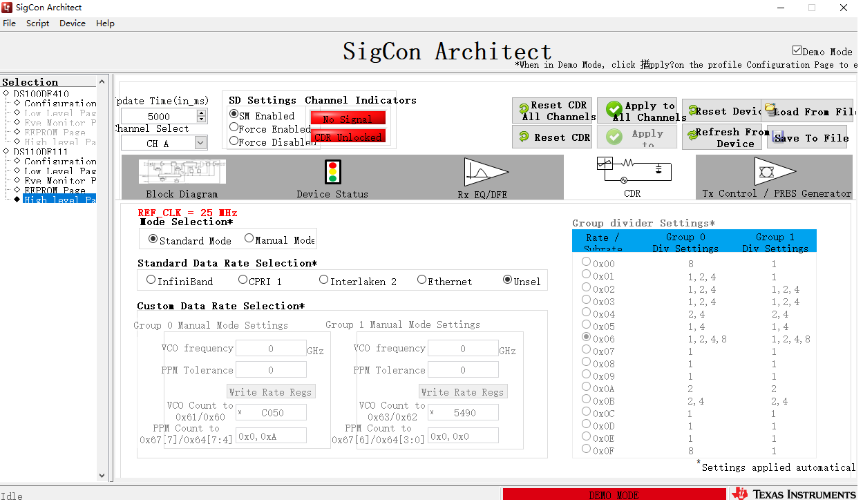This screenshot has width=863, height=504.
Task: Collapse the DS110DF111 tree node
Action: tap(6, 151)
